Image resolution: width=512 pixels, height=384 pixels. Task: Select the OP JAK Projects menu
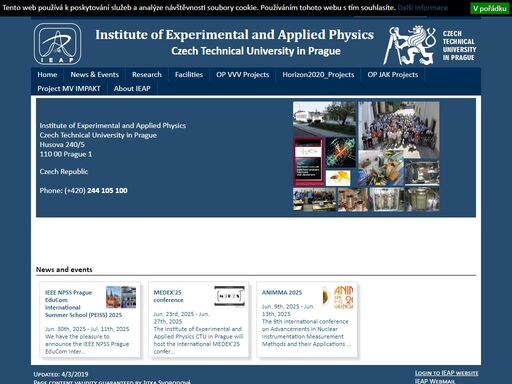click(393, 75)
